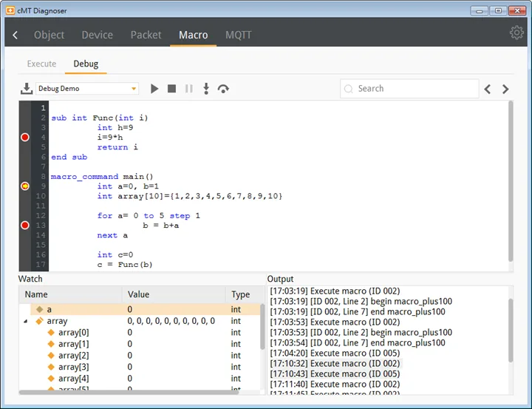The image size is (532, 409).
Task: Click the pause debugging button
Action: pyautogui.click(x=189, y=89)
